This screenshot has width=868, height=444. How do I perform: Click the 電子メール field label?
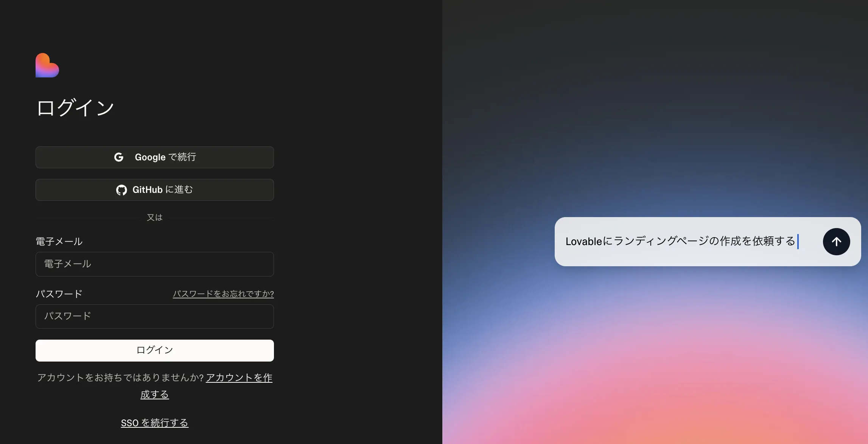coord(59,242)
